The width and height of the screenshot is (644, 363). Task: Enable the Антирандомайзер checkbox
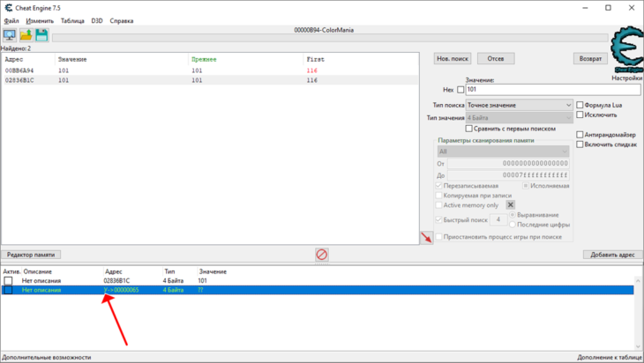[x=580, y=135]
